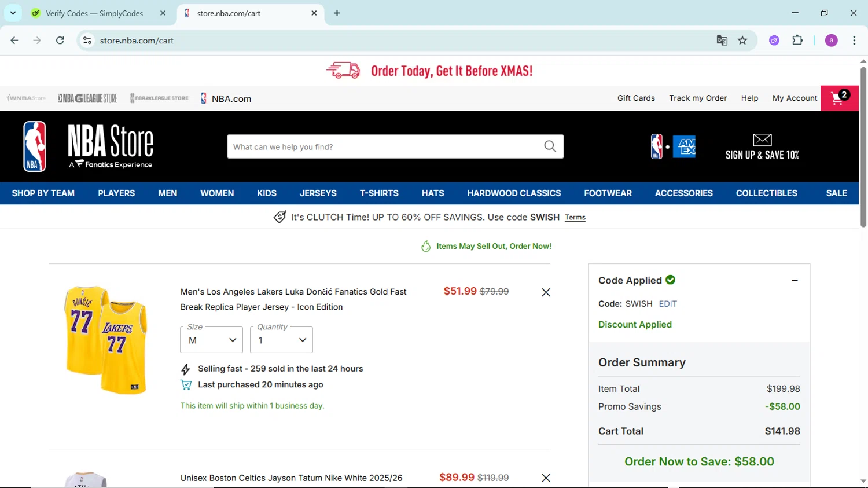Open FOOTWEAR menu
The width and height of the screenshot is (868, 488).
point(608,193)
